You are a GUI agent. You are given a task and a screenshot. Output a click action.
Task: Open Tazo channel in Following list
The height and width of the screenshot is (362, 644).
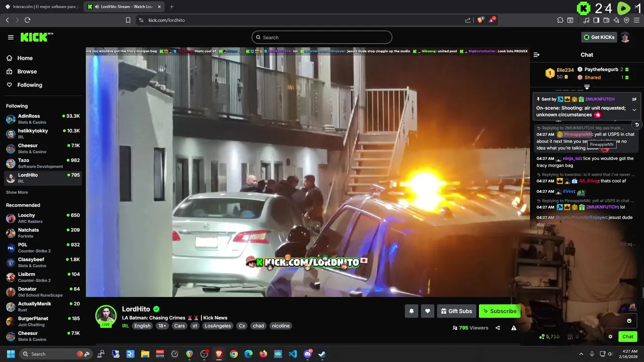tap(43, 163)
